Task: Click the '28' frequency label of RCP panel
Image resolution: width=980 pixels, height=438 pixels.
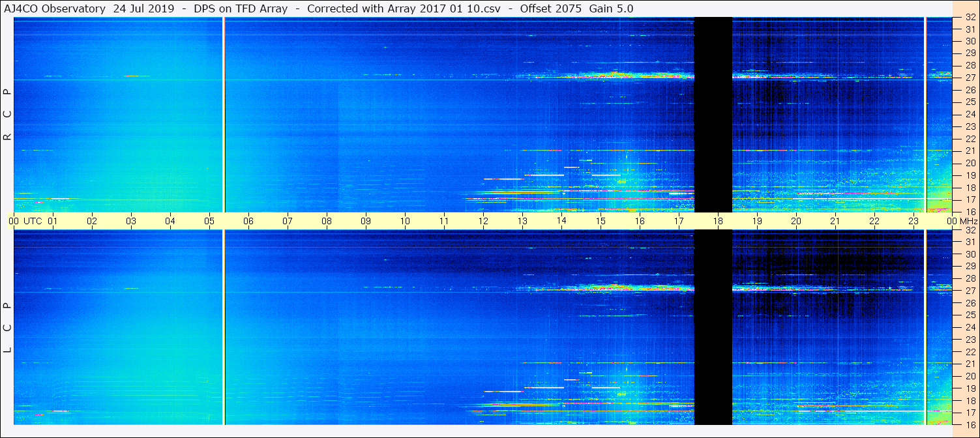Action: tap(970, 65)
